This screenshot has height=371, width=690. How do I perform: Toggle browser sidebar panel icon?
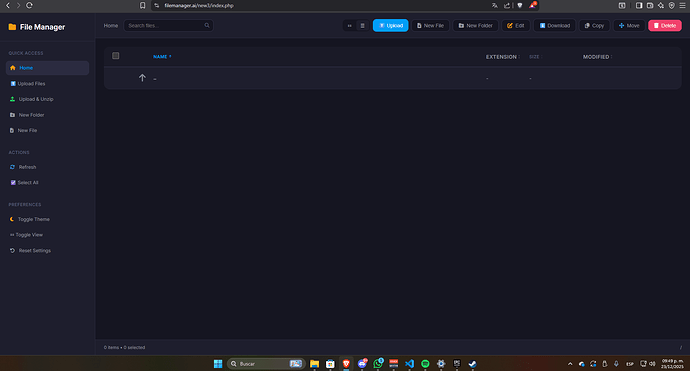tap(639, 5)
